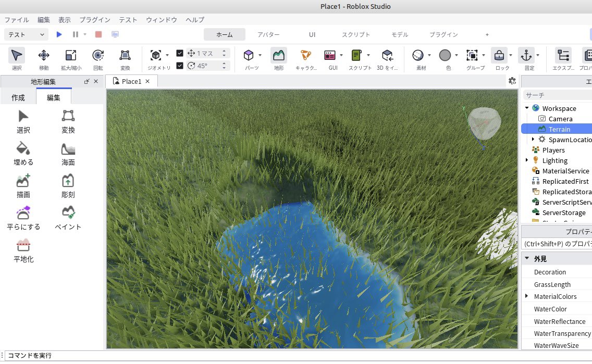This screenshot has width=592, height=364.
Task: Open the スクリプト dropdown arrow
Action: (368, 55)
